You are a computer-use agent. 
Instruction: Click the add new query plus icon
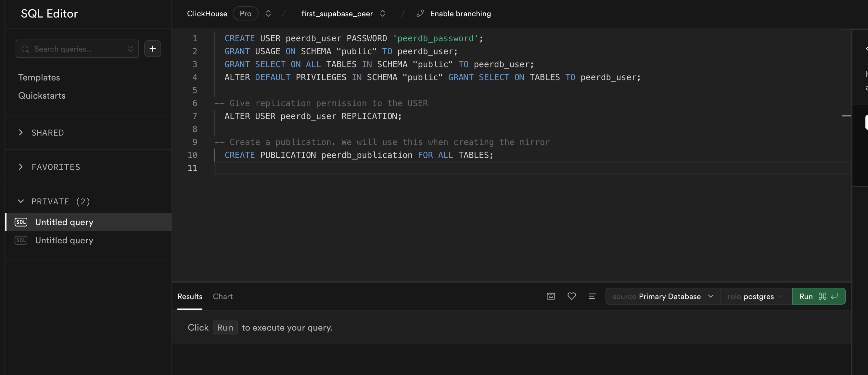(x=152, y=48)
